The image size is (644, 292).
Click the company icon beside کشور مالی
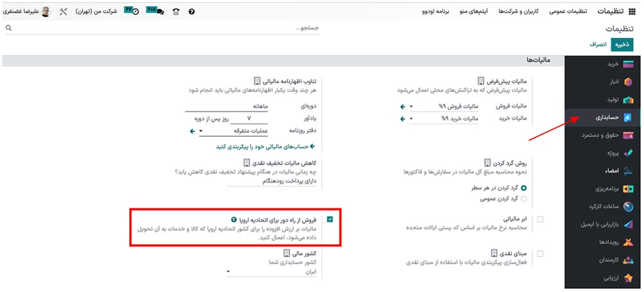(287, 253)
